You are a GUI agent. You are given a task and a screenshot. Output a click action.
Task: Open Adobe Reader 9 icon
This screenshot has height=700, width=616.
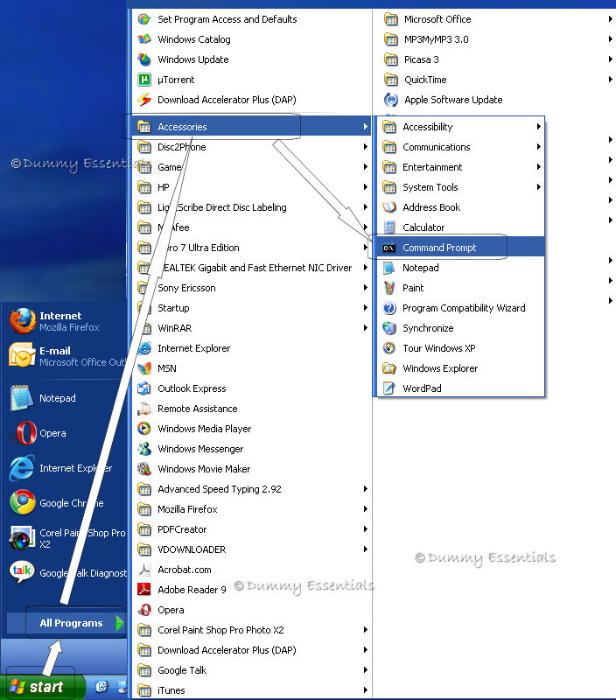coord(144,590)
